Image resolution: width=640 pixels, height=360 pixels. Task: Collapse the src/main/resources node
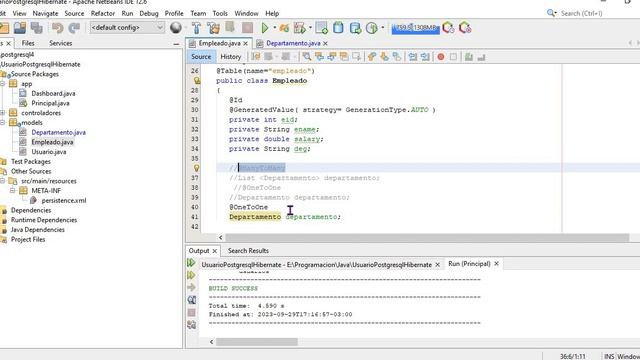click(3, 181)
